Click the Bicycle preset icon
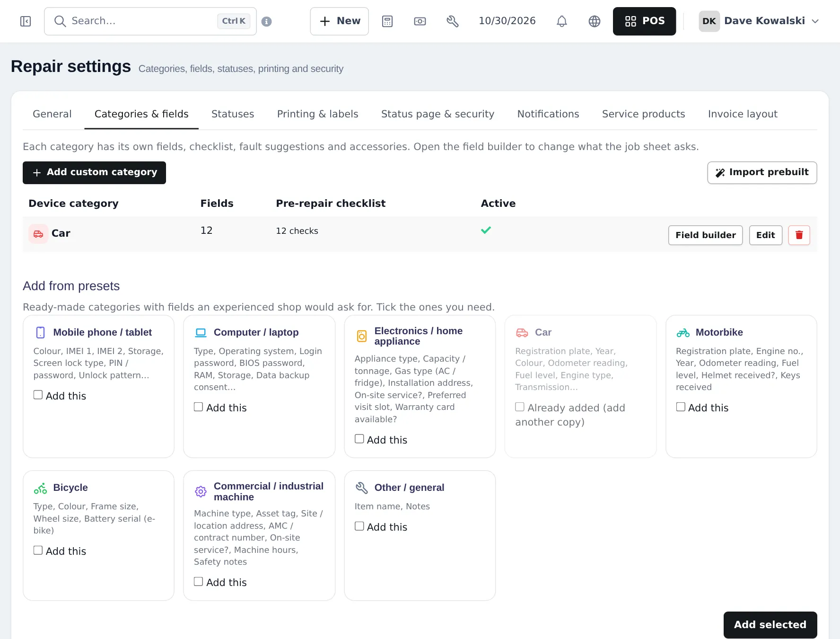The height and width of the screenshot is (639, 840). [41, 488]
